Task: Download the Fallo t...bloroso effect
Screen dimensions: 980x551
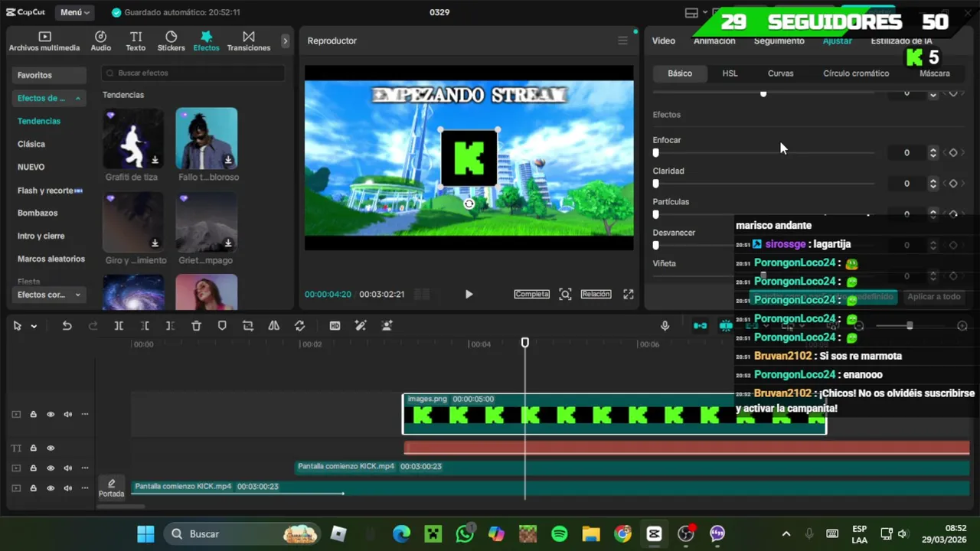Action: (228, 160)
